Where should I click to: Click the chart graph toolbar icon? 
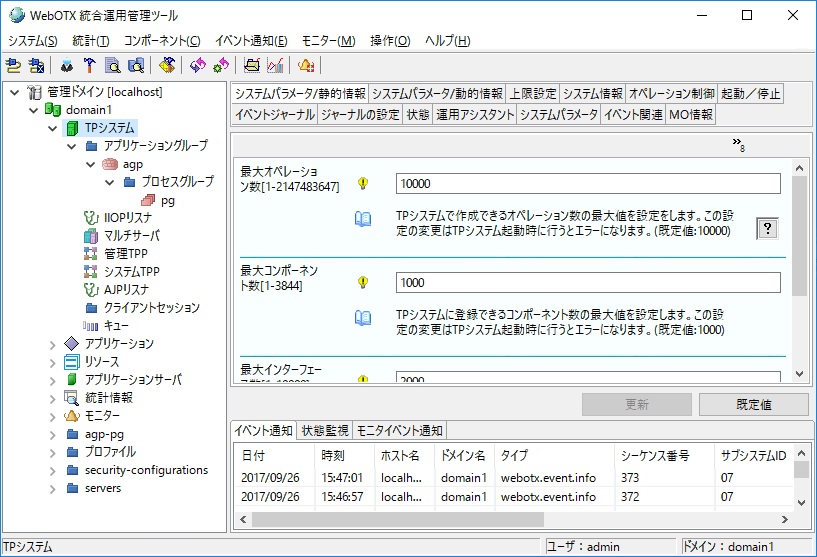pos(275,66)
